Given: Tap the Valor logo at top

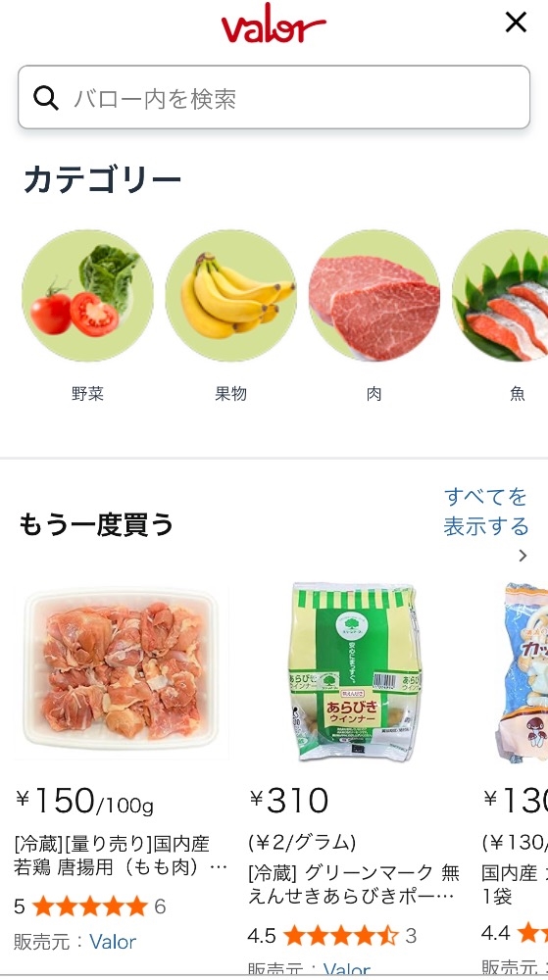Looking at the screenshot, I should click(274, 26).
